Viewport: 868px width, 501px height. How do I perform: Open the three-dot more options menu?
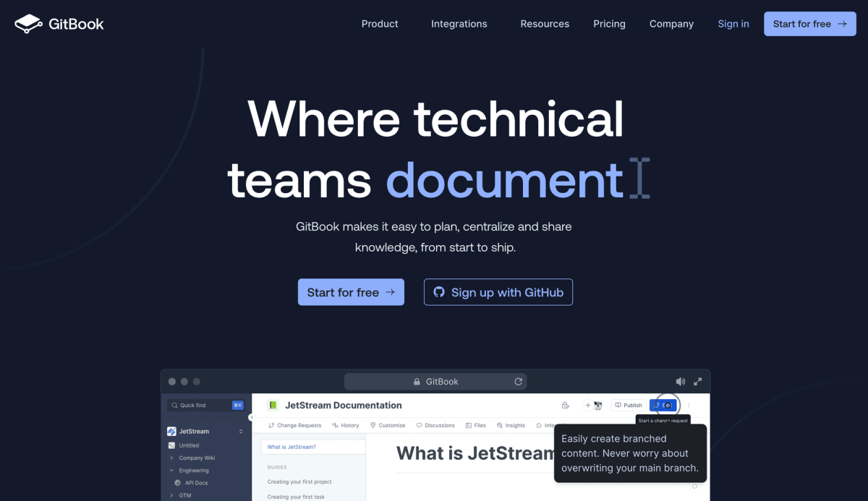689,406
